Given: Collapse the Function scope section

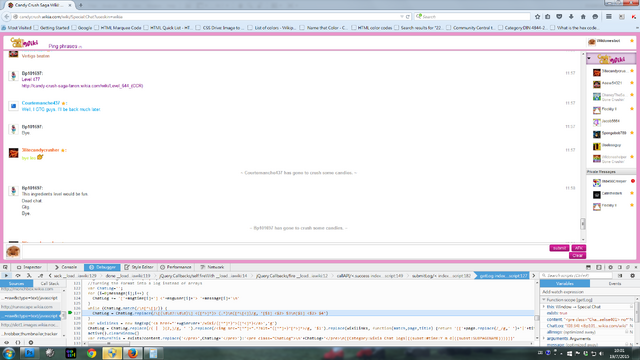Looking at the screenshot, I should pyautogui.click(x=544, y=300).
